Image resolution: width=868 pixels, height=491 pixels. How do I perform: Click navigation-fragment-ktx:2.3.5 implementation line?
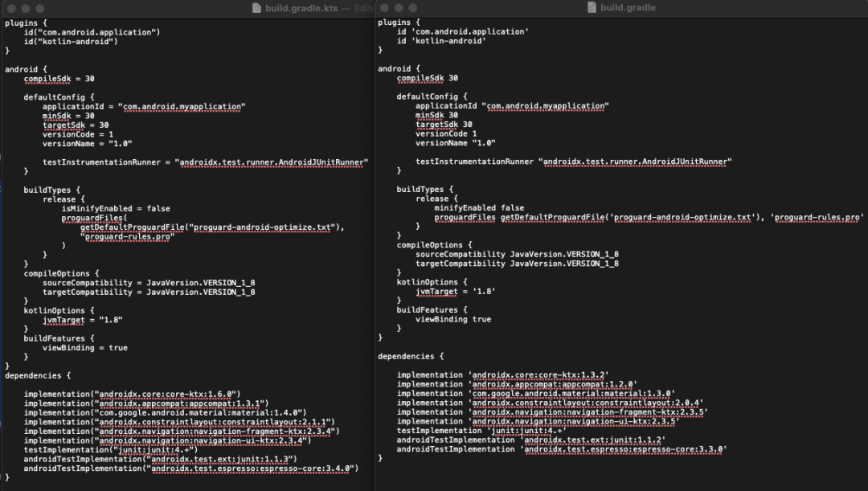click(552, 412)
